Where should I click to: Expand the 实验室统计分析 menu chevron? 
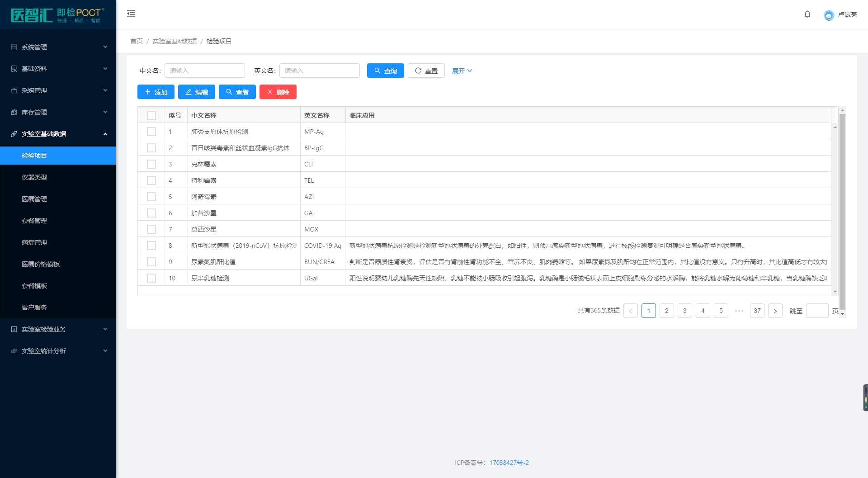(x=105, y=351)
